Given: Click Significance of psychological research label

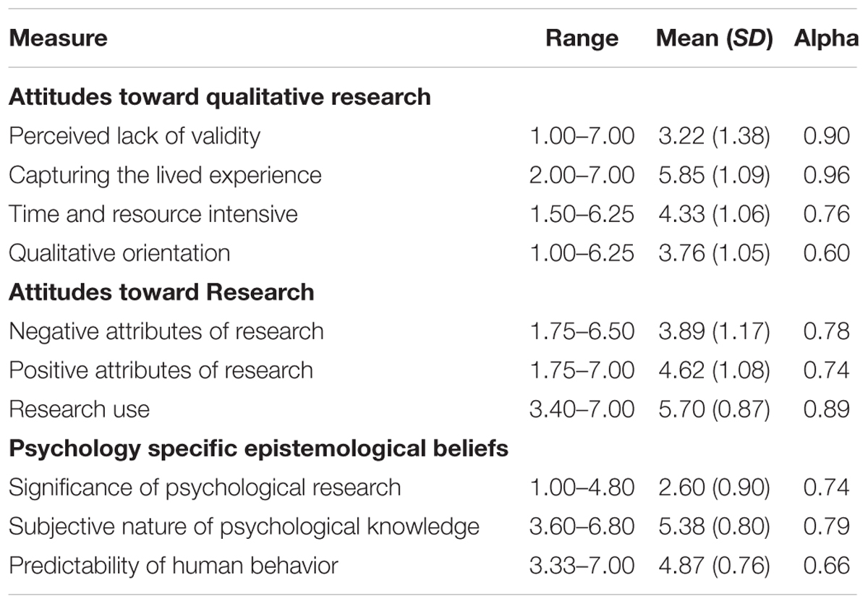Looking at the screenshot, I should (x=205, y=487).
